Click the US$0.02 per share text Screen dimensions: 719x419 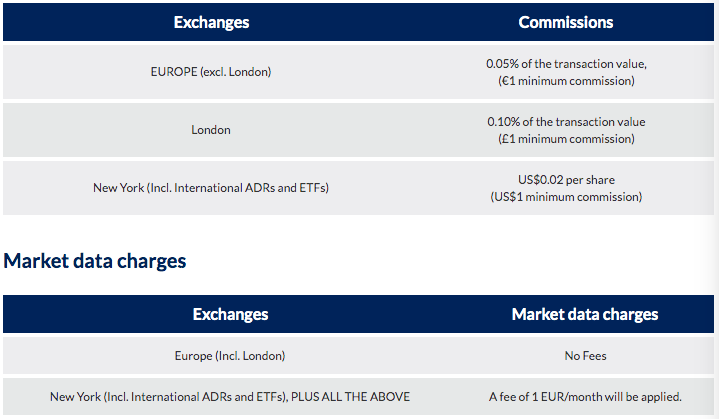point(566,180)
